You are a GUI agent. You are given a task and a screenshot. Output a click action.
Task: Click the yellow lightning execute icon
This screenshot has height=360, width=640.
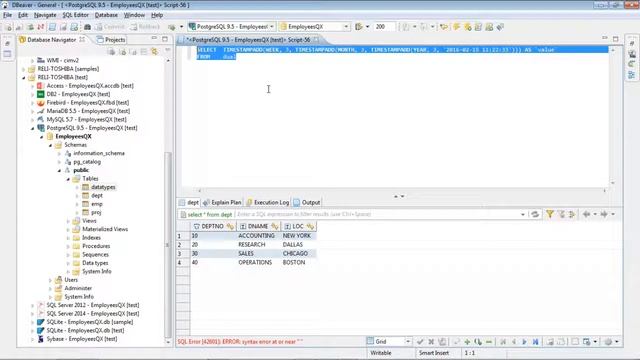456,27
